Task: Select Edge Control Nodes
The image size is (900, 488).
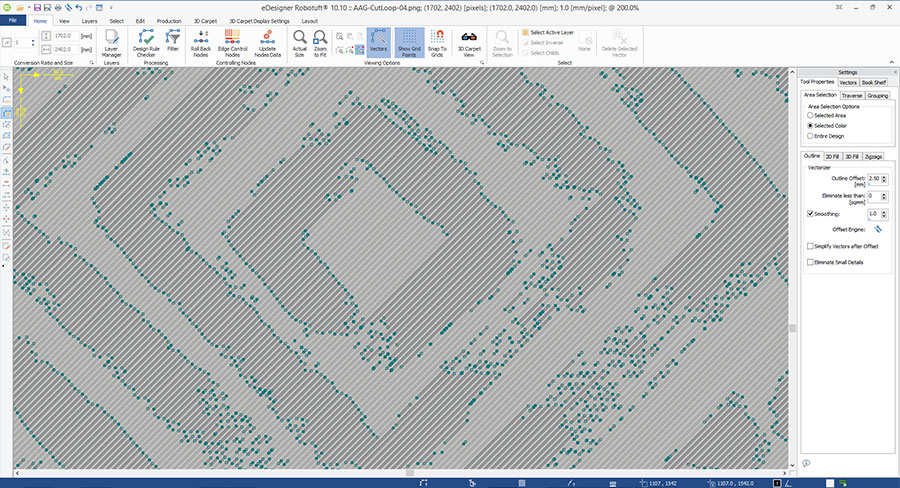Action: (232, 43)
